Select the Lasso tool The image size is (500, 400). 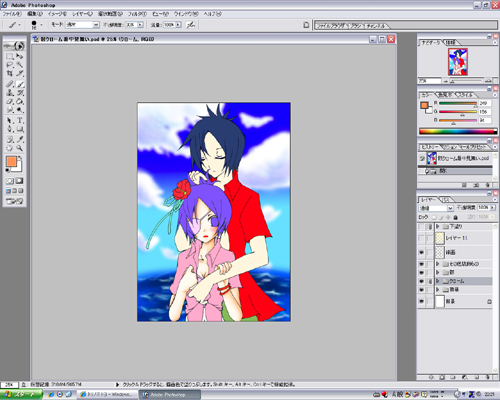click(x=10, y=65)
